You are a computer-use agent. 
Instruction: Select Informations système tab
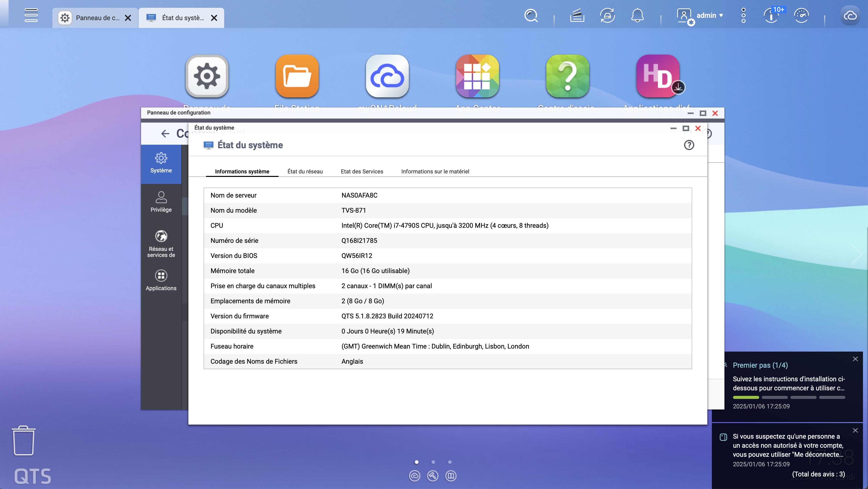pos(242,171)
